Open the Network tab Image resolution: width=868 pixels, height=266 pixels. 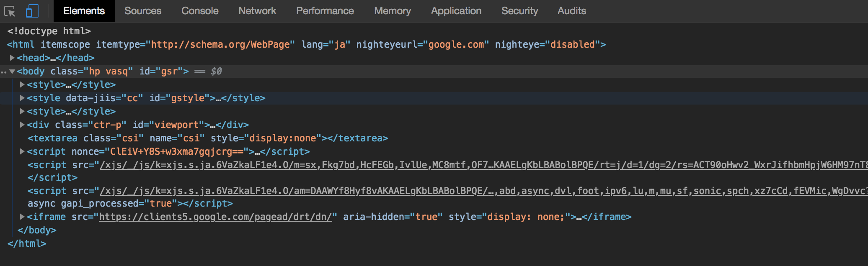pos(257,11)
